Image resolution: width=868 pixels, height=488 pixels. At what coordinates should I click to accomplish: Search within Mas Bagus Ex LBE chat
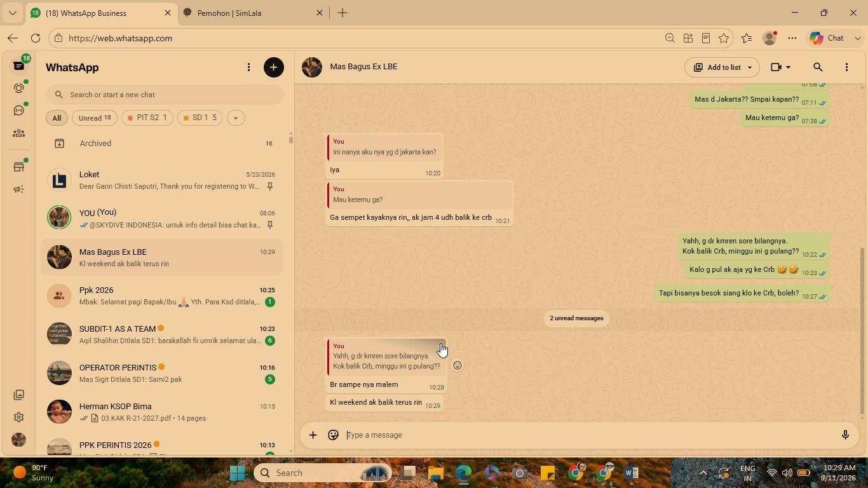pos(818,67)
